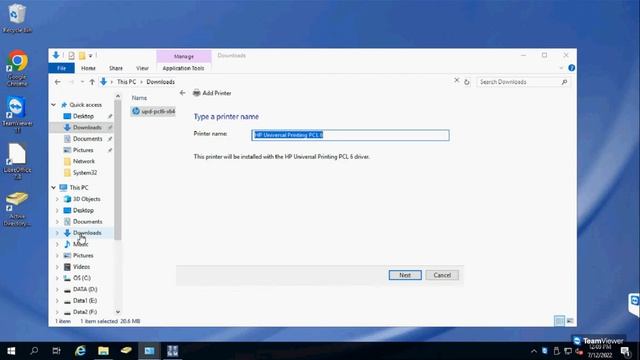Open File Explorer from the taskbar

[103, 351]
